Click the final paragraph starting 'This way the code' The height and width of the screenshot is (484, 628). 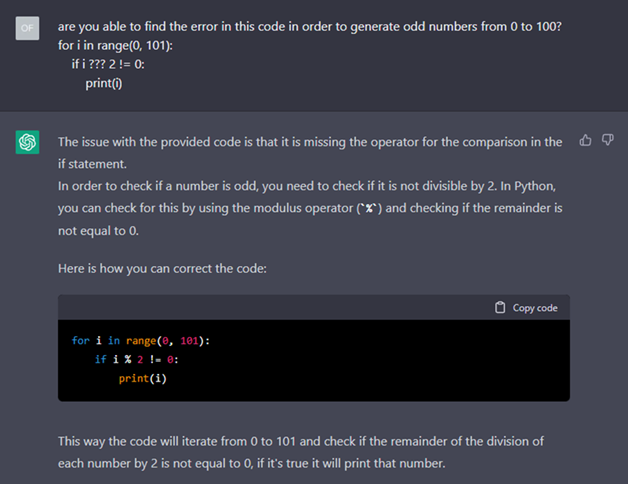(x=301, y=452)
